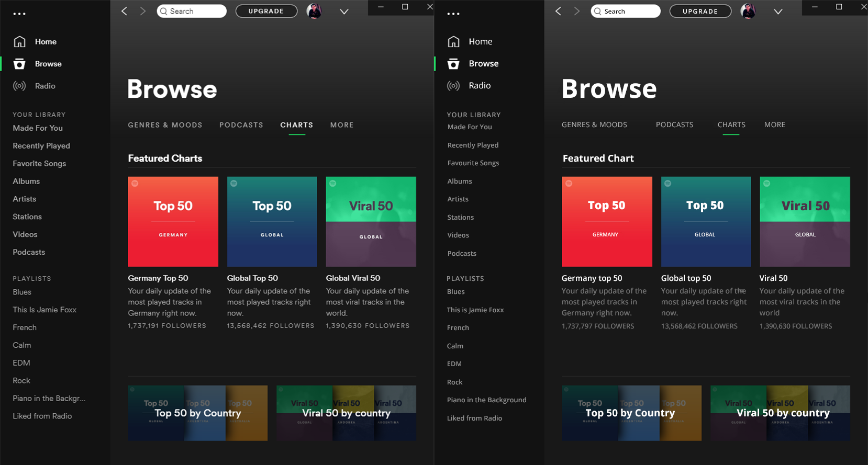Click the three-dots menu in the left window

click(19, 14)
